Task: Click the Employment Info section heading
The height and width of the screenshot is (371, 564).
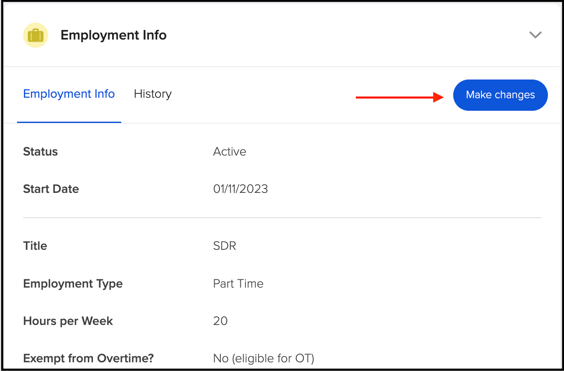Action: click(x=113, y=35)
